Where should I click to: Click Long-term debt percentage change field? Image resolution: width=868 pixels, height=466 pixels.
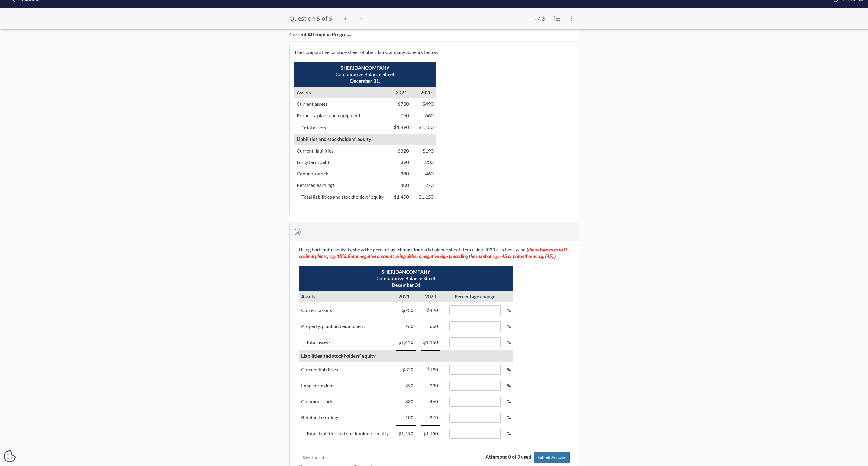click(x=475, y=386)
